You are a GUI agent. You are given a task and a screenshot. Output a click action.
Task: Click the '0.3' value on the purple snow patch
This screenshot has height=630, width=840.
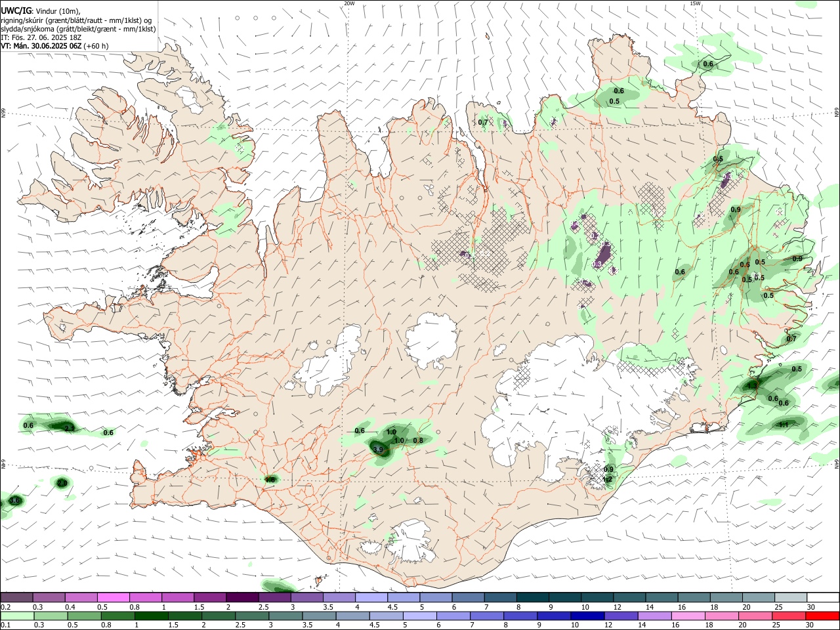pyautogui.click(x=597, y=264)
